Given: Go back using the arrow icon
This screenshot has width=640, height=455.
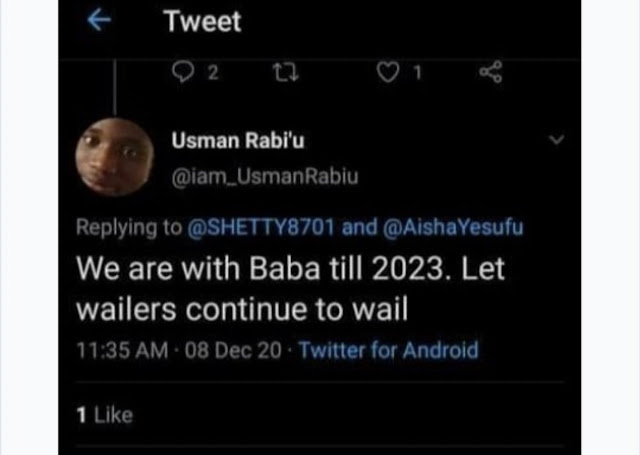Looking at the screenshot, I should pos(99,20).
